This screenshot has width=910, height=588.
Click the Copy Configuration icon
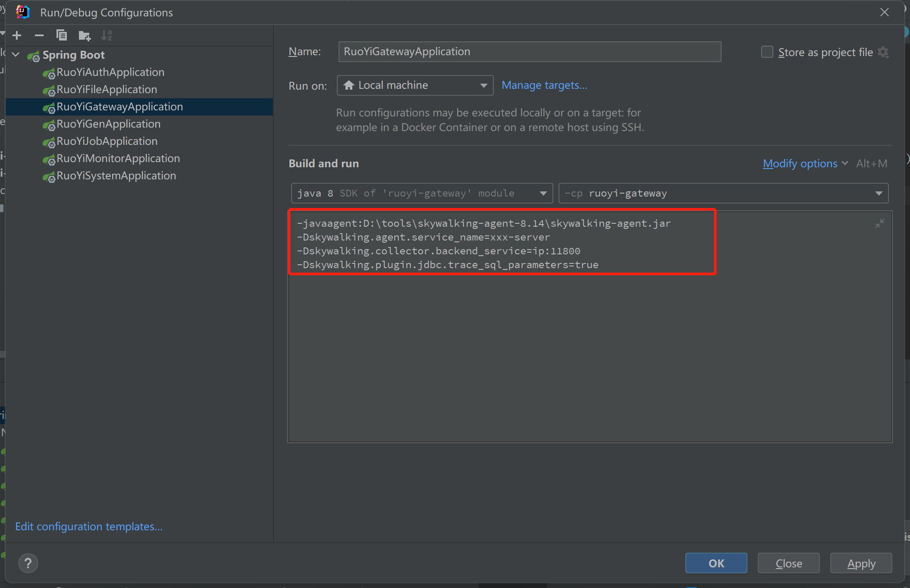tap(62, 35)
